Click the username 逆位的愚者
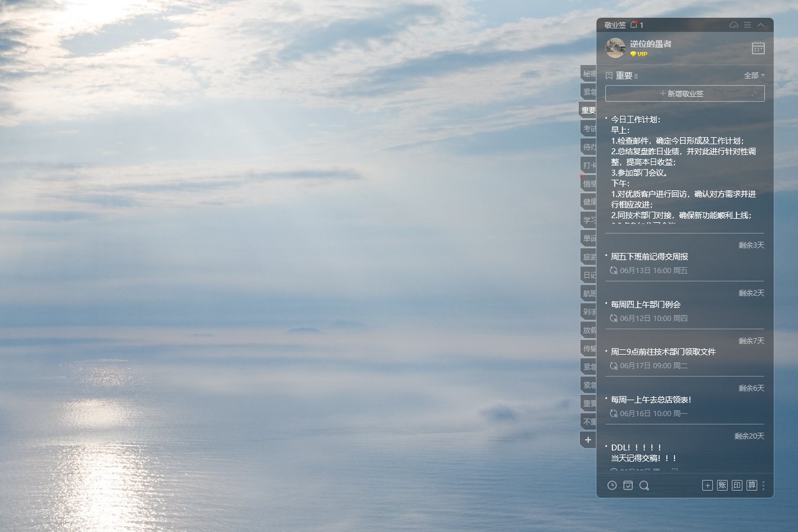The image size is (798, 532). tap(650, 44)
